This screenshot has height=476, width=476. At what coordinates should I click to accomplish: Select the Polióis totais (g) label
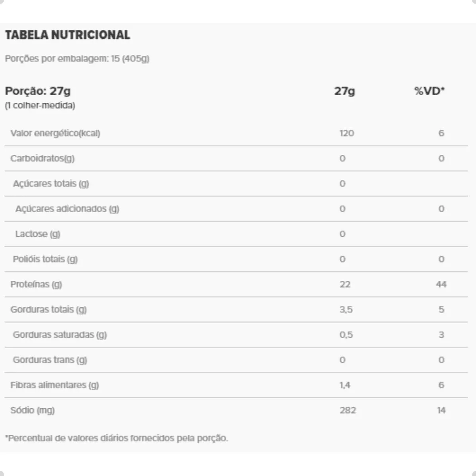[45, 259]
